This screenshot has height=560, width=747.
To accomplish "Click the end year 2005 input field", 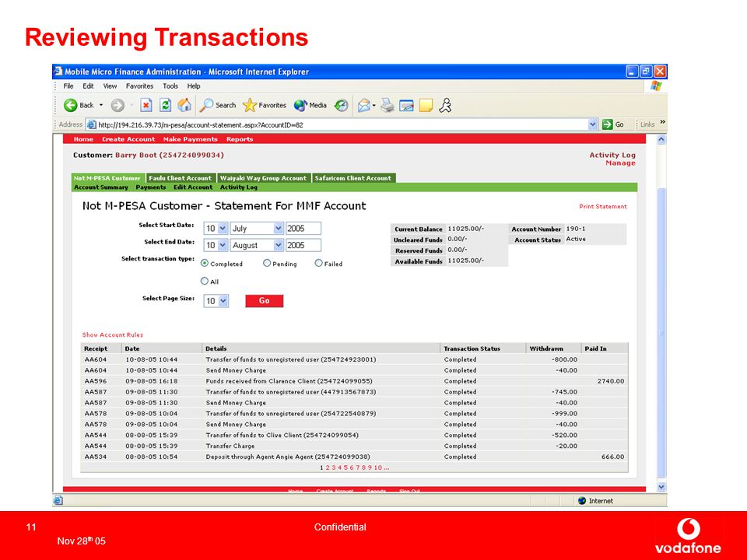I will pos(303,245).
